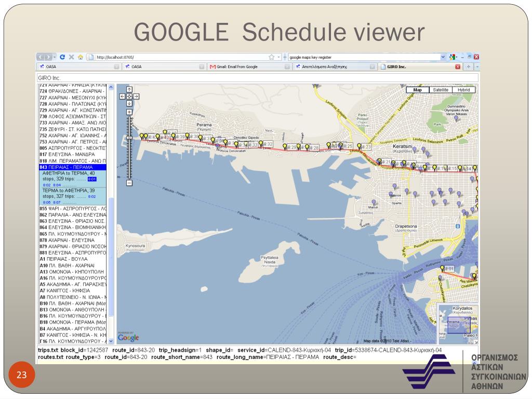Image resolution: width=532 pixels, height=399 pixels.
Task: Click the 8:04 trip time link
Action: click(57, 185)
